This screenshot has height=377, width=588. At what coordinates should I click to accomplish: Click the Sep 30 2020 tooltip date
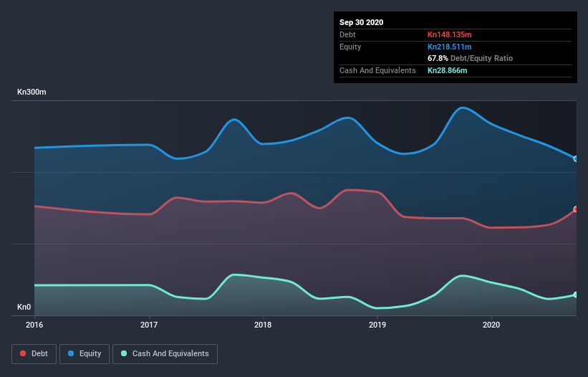(362, 22)
